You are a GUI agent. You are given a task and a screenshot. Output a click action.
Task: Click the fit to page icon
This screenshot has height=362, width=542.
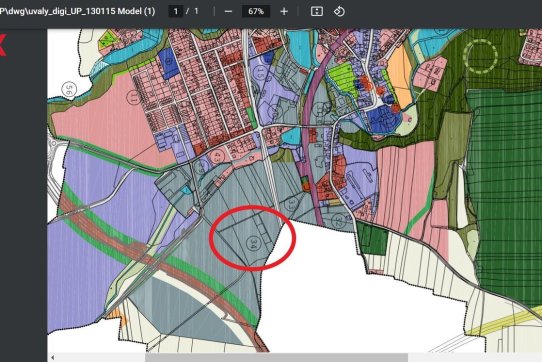tap(317, 11)
